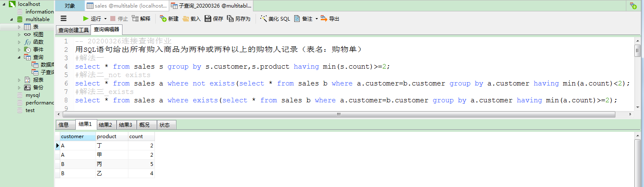
Task: Click the New query (新建) icon
Action: pos(163,19)
